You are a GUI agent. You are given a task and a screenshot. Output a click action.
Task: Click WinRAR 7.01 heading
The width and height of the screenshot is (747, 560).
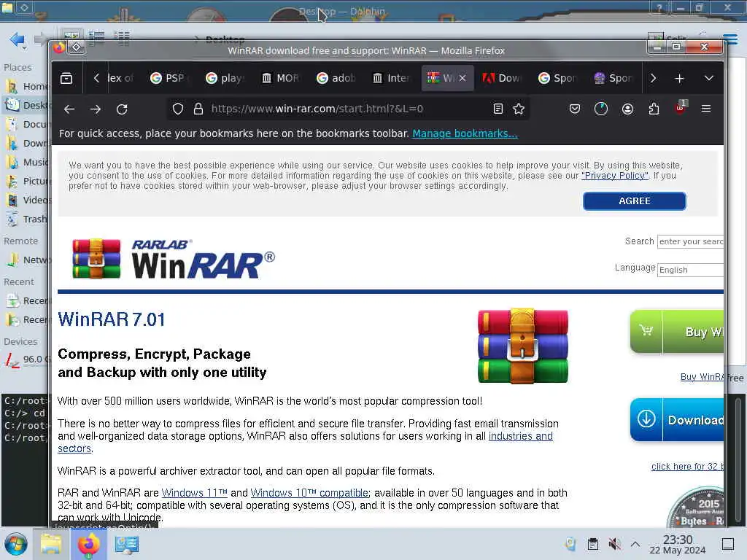(x=112, y=319)
